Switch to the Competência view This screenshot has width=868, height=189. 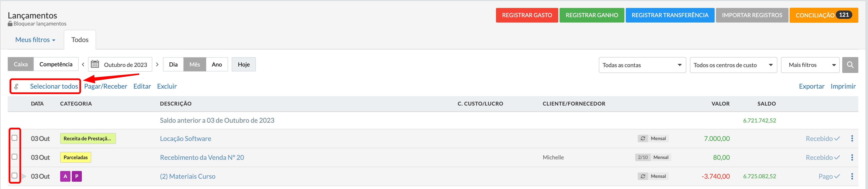pyautogui.click(x=56, y=64)
